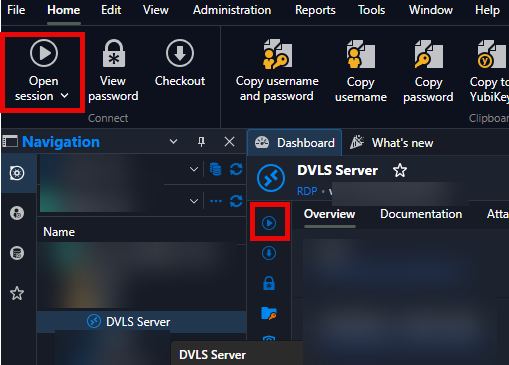Screen dimensions: 509x365
Task: Open Navigation panel options chevron
Action: [173, 142]
